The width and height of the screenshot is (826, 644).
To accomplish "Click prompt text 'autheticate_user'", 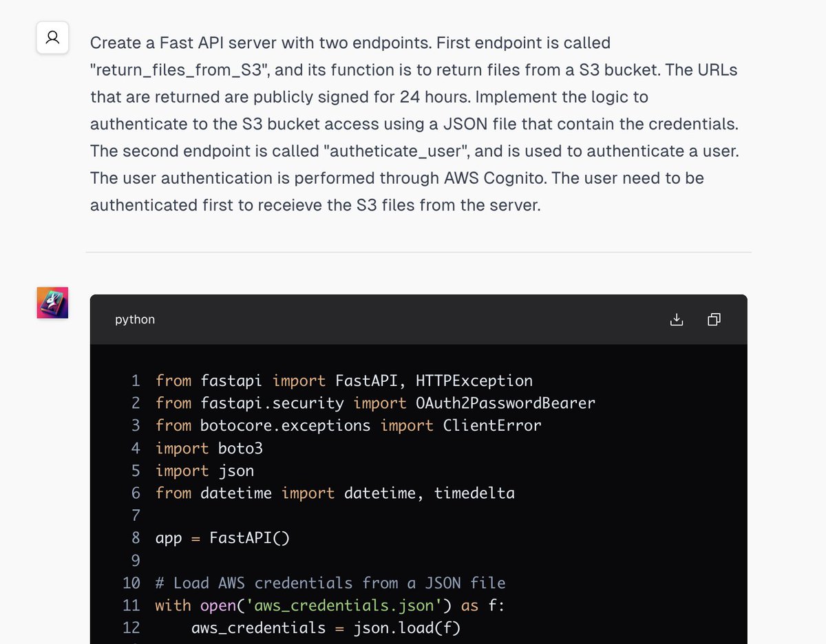I will (397, 151).
